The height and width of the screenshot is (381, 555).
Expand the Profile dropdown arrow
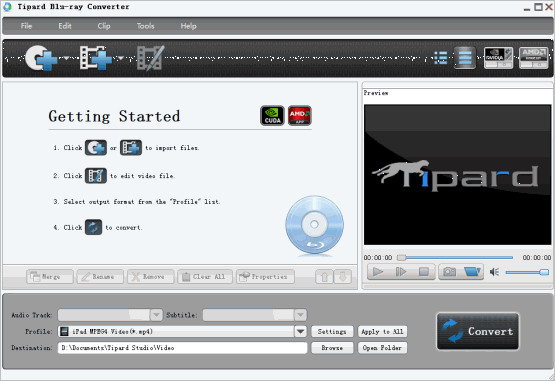(301, 331)
